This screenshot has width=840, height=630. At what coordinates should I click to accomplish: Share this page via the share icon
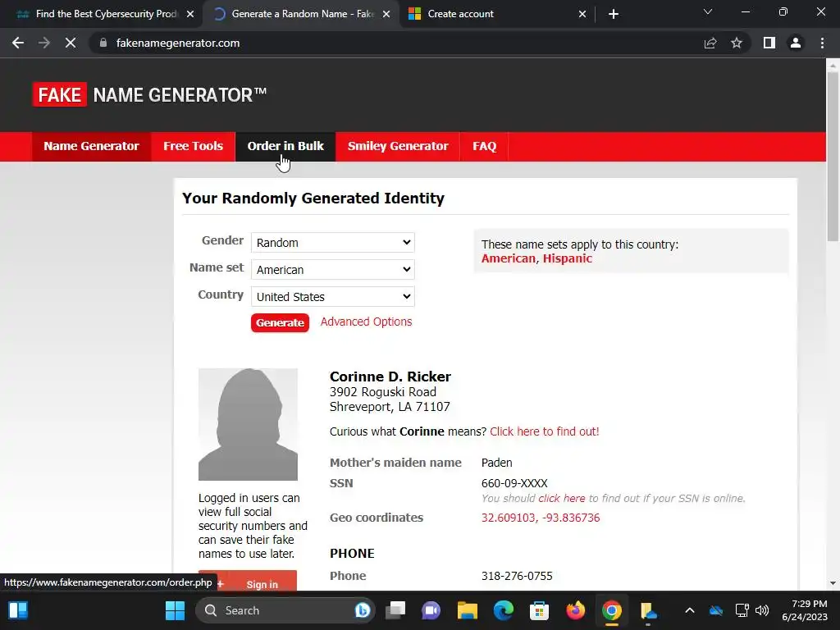tap(710, 43)
